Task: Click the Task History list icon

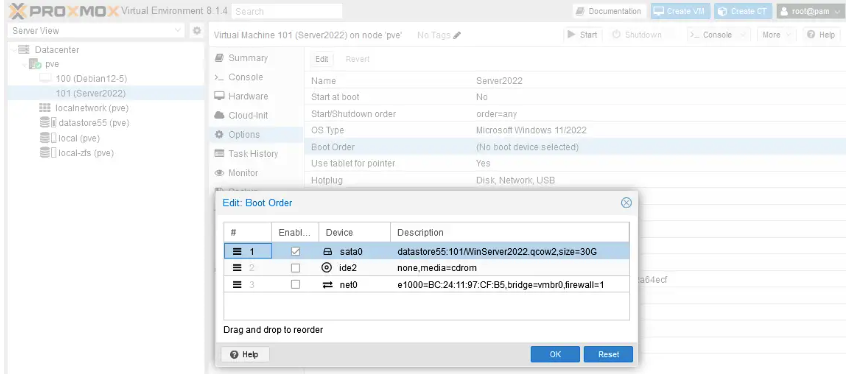Action: click(219, 154)
